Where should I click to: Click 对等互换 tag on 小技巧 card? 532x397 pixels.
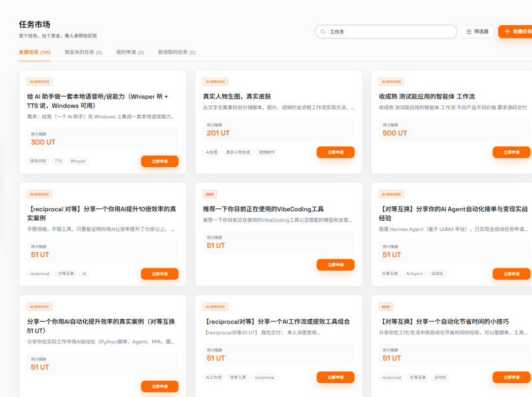click(x=418, y=377)
